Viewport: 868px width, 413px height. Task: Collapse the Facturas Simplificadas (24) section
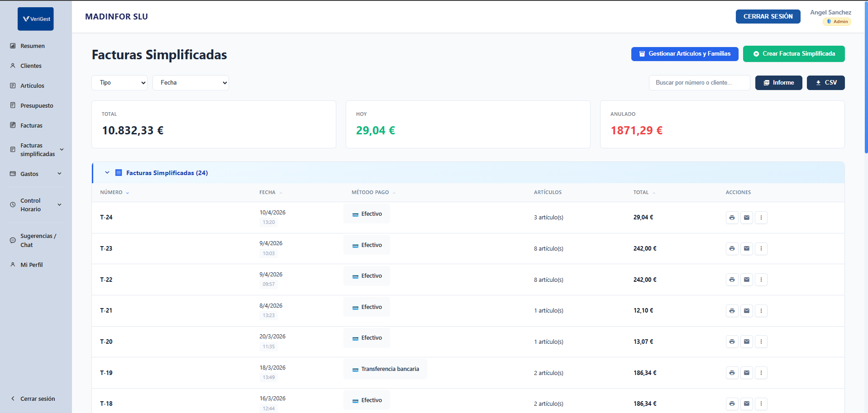point(107,173)
